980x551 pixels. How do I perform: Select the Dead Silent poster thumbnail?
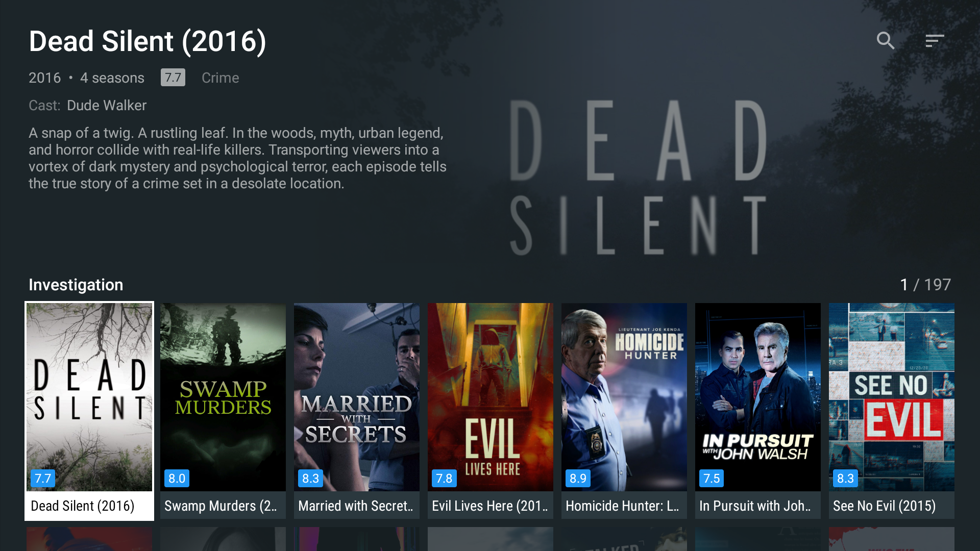pyautogui.click(x=89, y=397)
